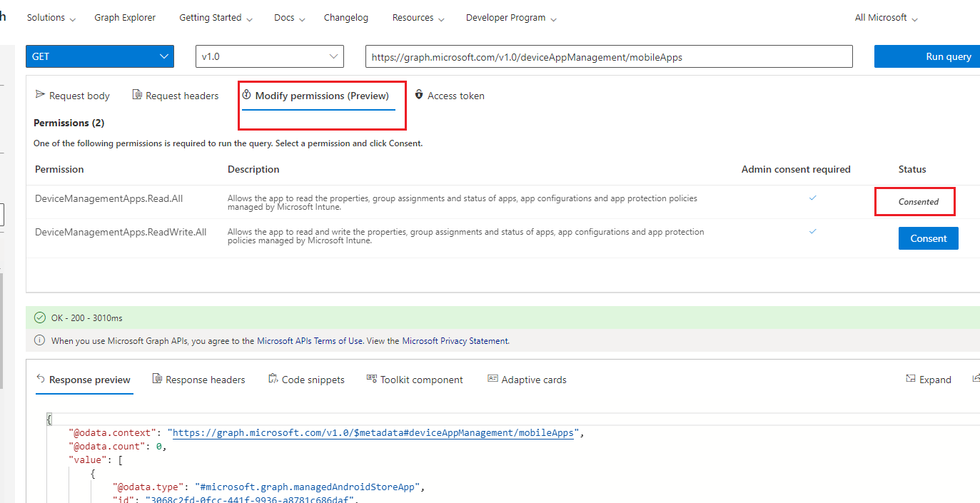Click the Admin consent required column header

[796, 169]
